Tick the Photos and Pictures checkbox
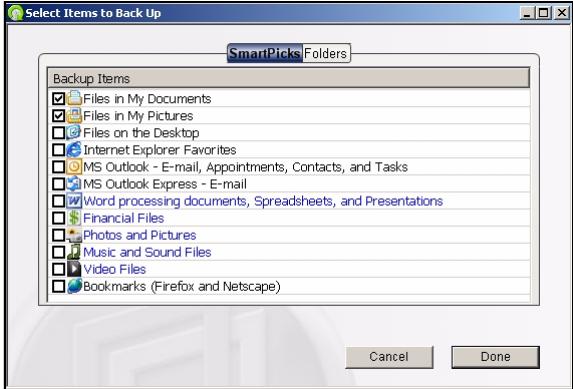Viewport: 573px width, 389px height. click(58, 235)
